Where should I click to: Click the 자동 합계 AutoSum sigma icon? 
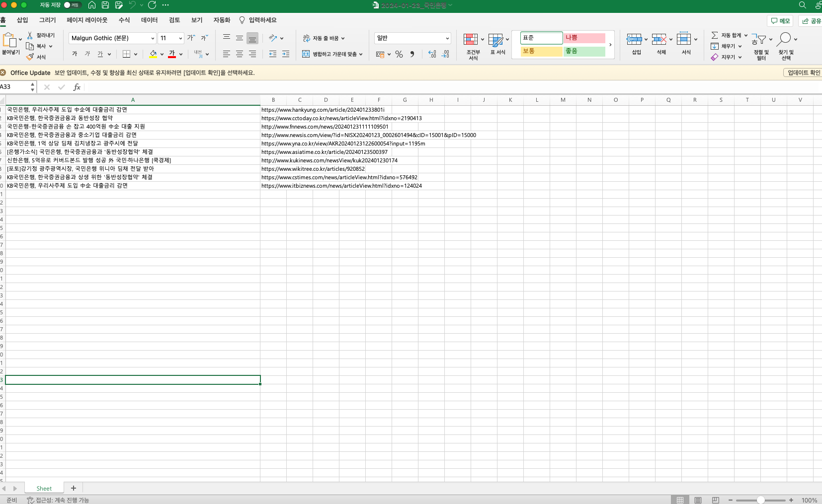pyautogui.click(x=715, y=35)
